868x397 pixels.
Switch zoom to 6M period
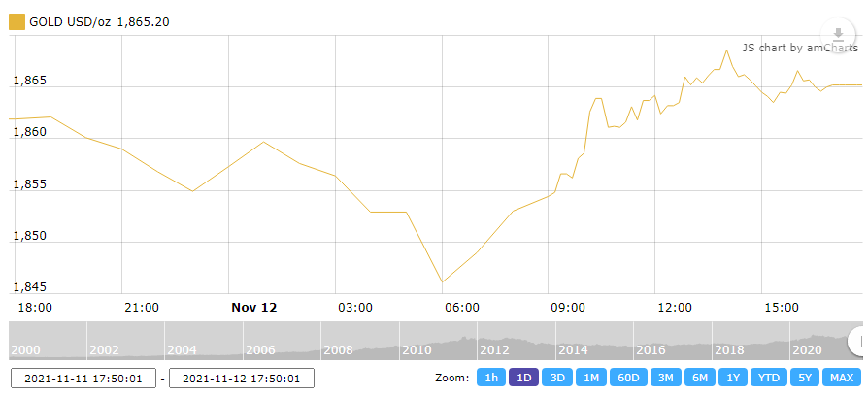[x=699, y=378]
